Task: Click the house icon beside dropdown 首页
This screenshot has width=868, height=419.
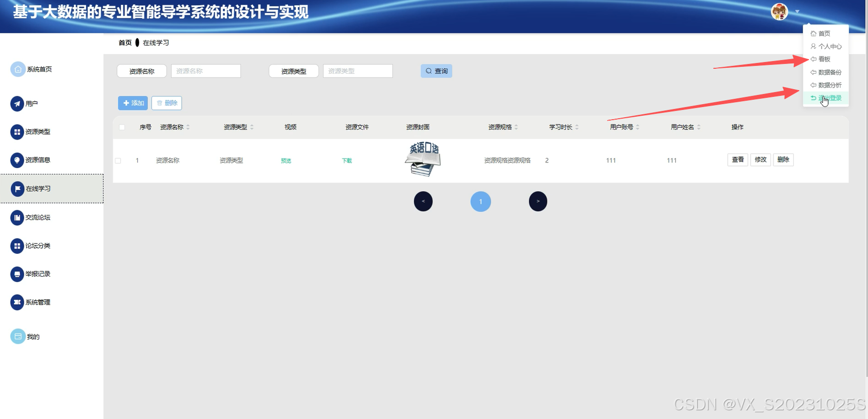Action: click(813, 33)
